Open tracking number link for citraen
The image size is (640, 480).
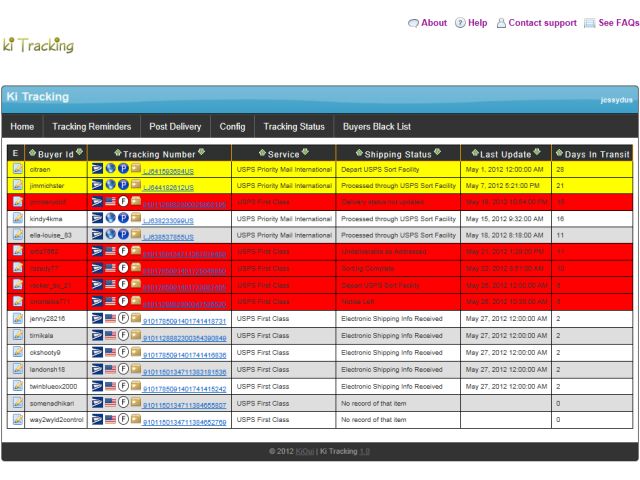[x=168, y=171]
